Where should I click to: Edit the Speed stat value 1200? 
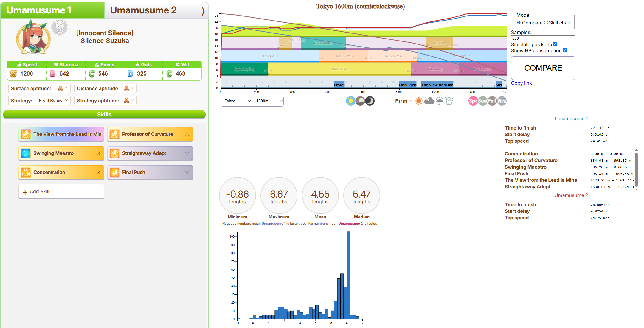tap(27, 74)
